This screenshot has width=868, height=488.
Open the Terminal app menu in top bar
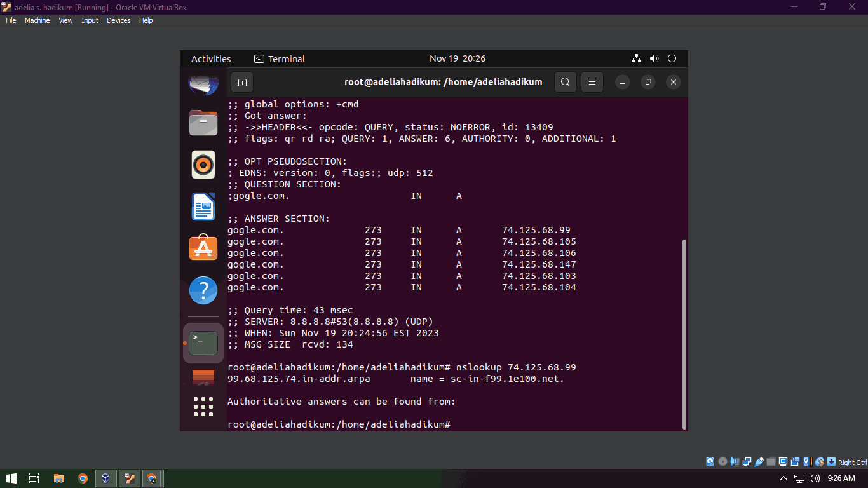(280, 58)
